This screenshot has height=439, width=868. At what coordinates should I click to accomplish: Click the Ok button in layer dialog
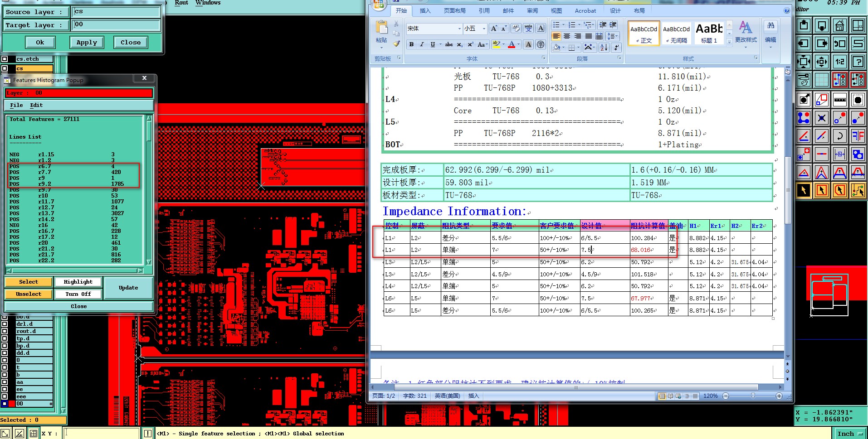40,42
